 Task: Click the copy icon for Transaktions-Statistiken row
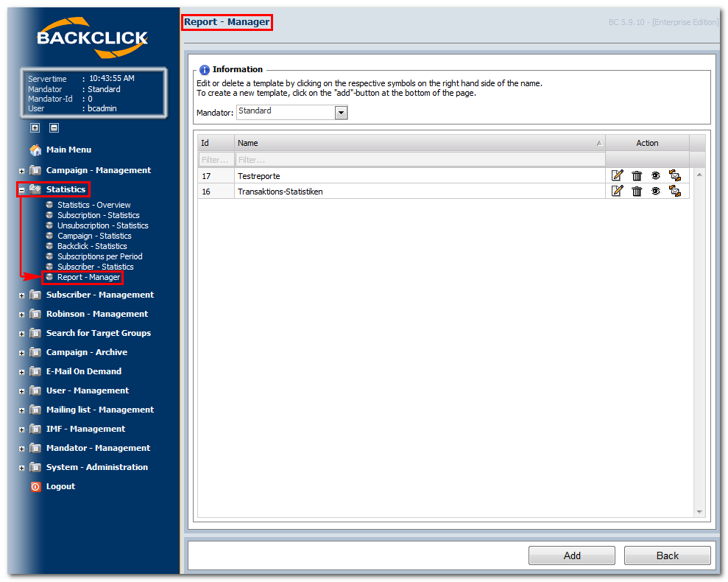pyautogui.click(x=674, y=191)
